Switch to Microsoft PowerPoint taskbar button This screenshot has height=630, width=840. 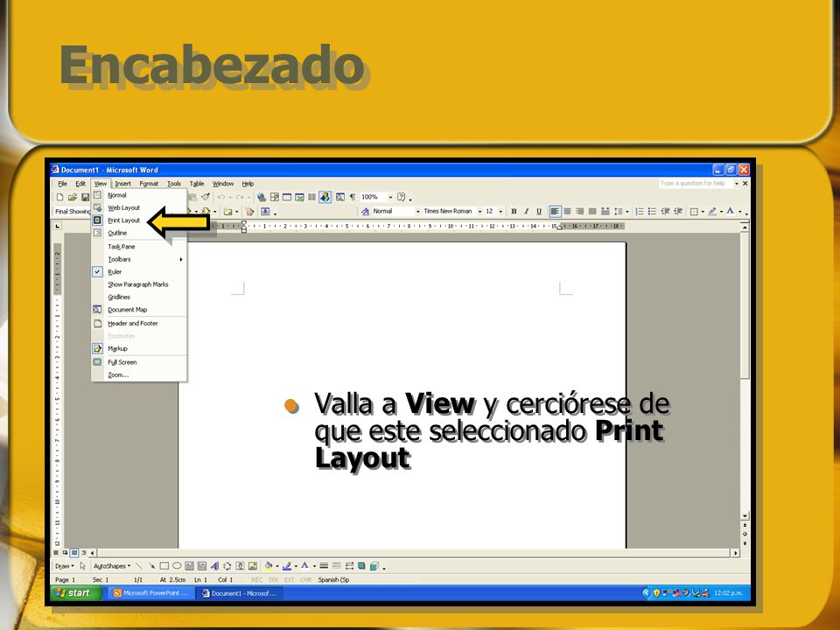(150, 593)
